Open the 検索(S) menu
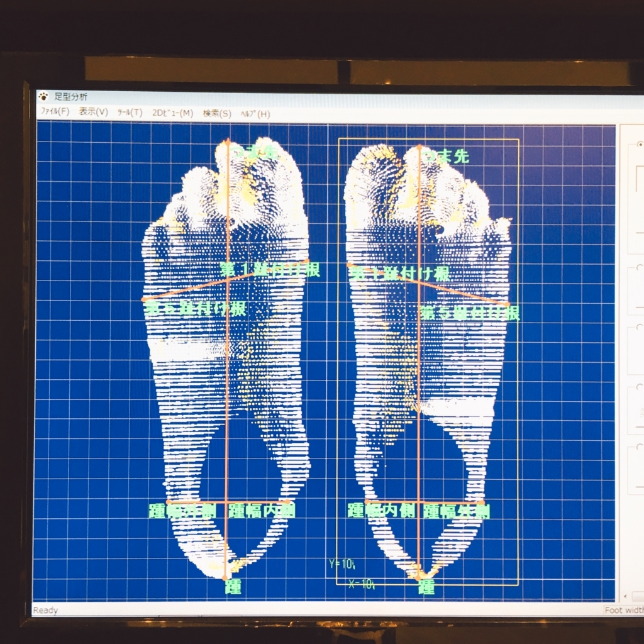Viewport: 644px width, 644px height. [217, 114]
